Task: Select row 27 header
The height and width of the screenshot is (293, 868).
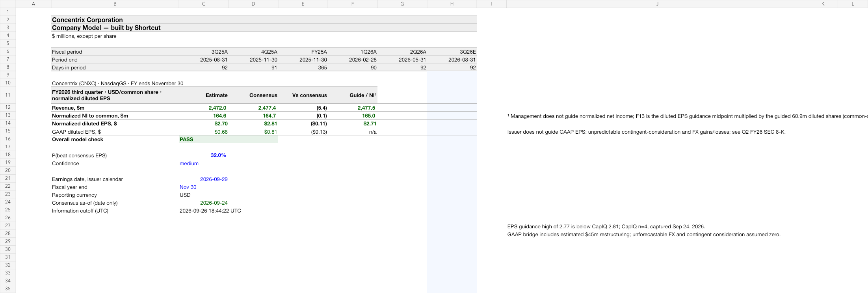Action: [x=8, y=226]
